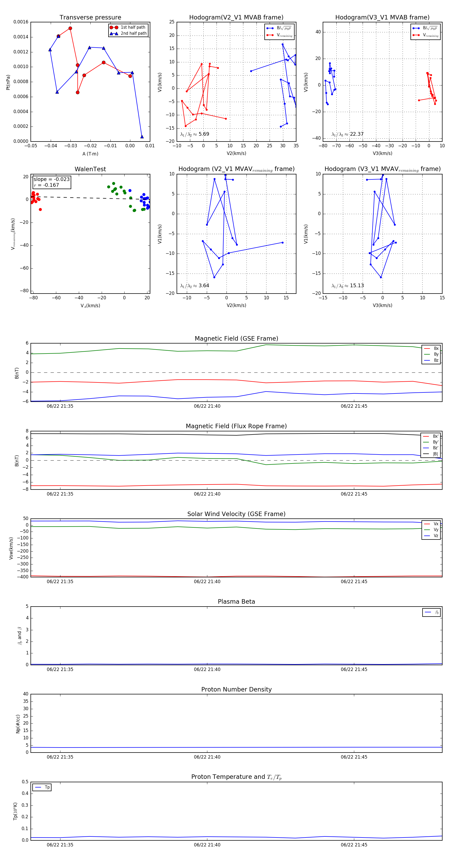This screenshot has height=868, width=473.
Task: Select "Vz" in the solar wind legend
Action: (x=431, y=536)
